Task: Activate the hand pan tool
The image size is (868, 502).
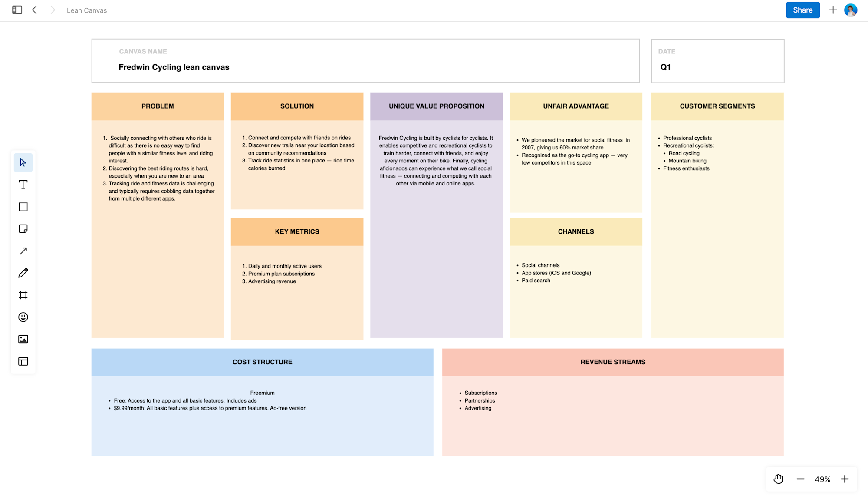Action: point(778,479)
